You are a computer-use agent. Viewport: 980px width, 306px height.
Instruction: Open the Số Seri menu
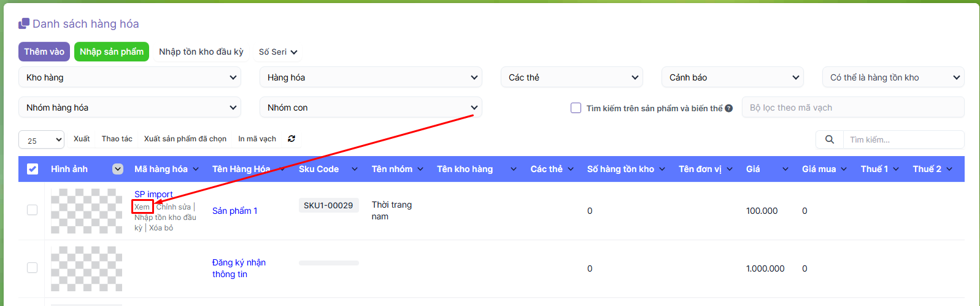pyautogui.click(x=277, y=52)
